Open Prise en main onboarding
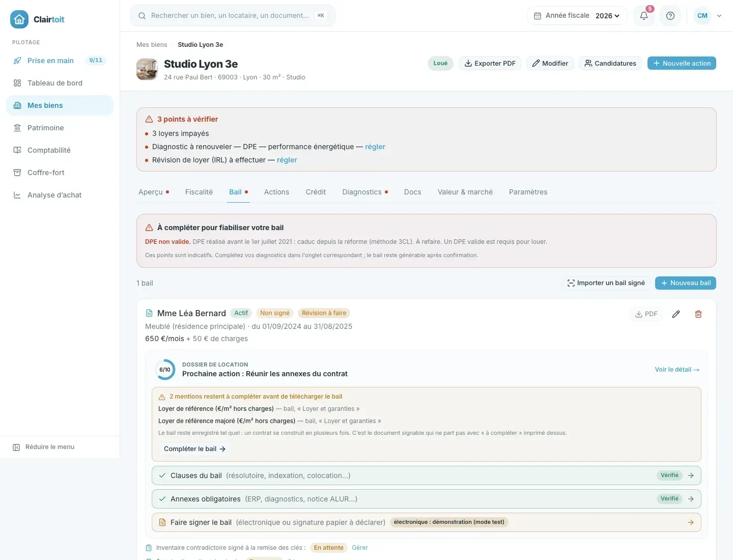 pos(60,61)
